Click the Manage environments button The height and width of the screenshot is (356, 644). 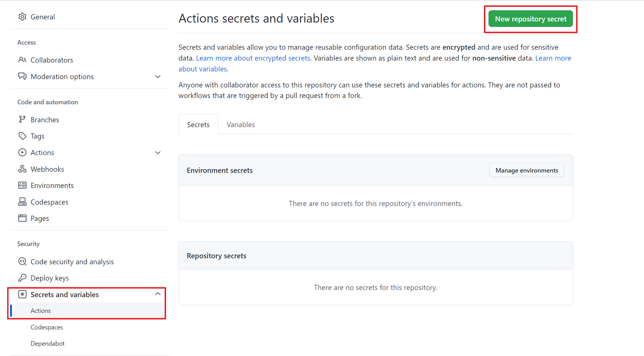(526, 170)
